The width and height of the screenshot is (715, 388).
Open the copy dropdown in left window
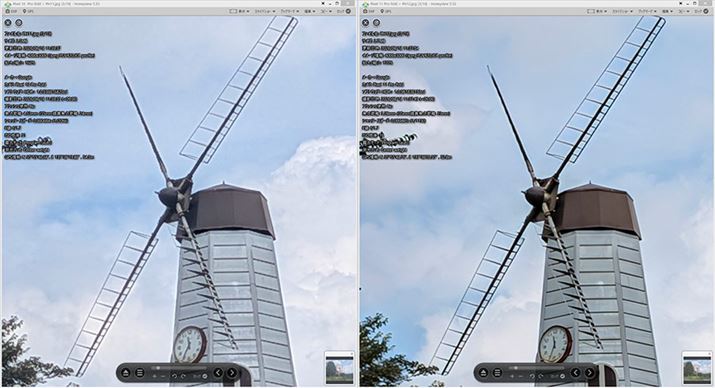click(326, 11)
